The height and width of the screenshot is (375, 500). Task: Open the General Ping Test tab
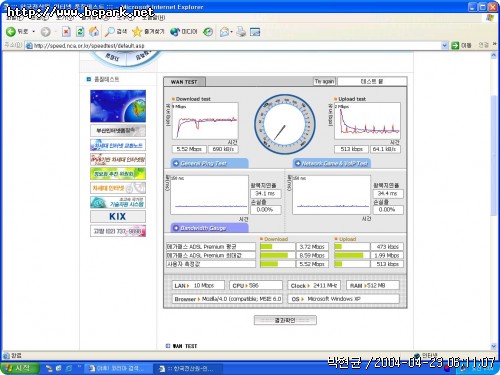coord(210,163)
